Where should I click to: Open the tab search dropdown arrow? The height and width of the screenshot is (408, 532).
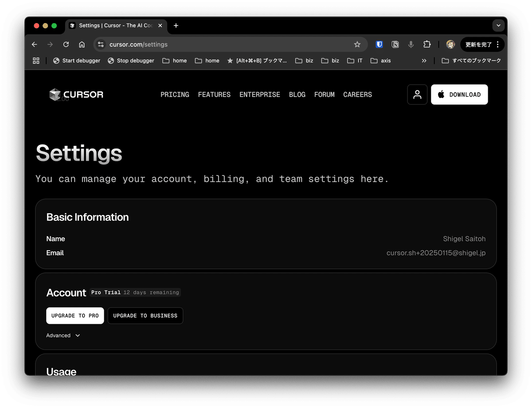(498, 26)
